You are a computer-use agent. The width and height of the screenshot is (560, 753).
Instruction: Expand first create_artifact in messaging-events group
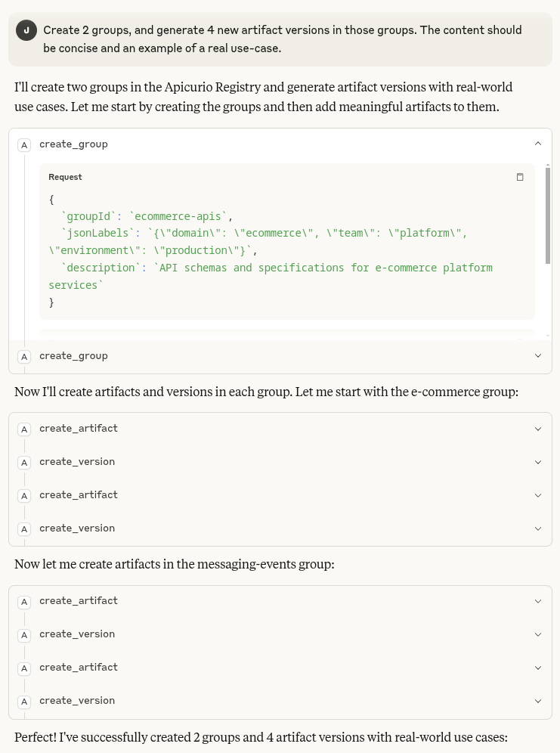click(x=538, y=601)
